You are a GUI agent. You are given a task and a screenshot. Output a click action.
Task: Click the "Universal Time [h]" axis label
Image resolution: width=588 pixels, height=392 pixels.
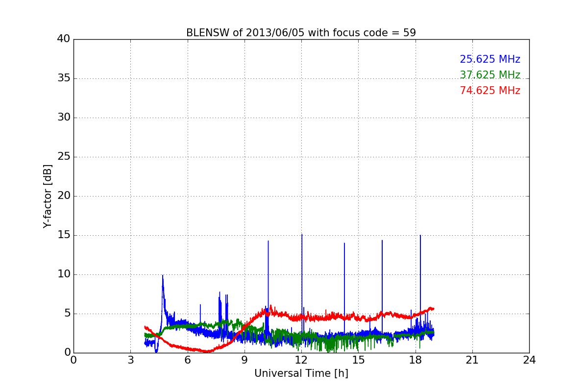click(x=301, y=373)
